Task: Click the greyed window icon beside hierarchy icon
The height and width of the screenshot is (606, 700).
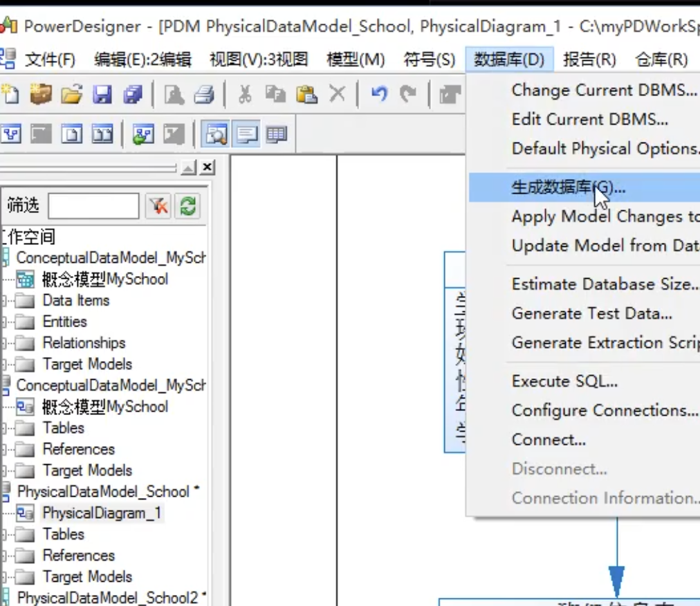Action: (41, 134)
